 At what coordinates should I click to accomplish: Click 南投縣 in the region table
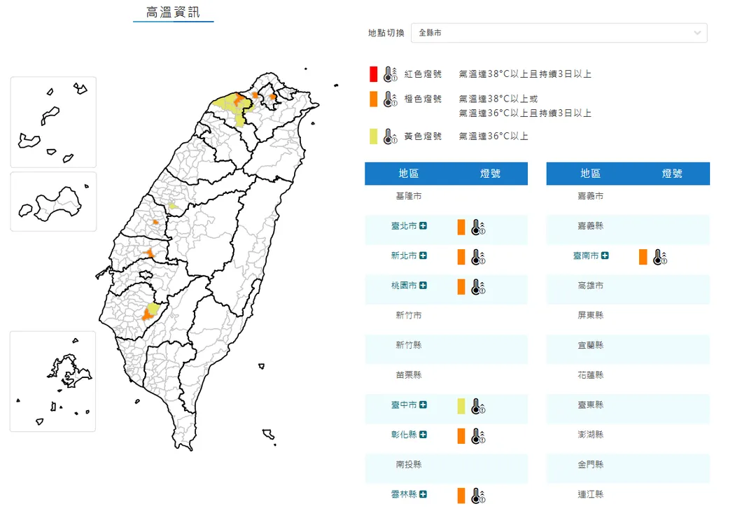408,465
